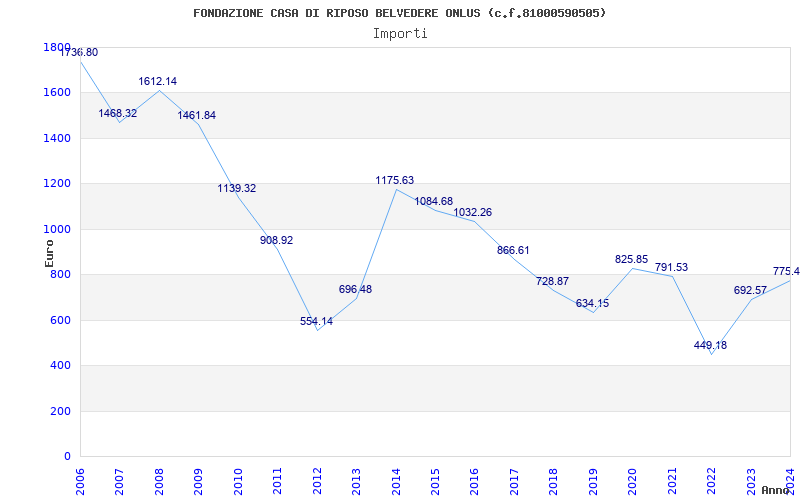Click the 2009 year label

coord(198,481)
